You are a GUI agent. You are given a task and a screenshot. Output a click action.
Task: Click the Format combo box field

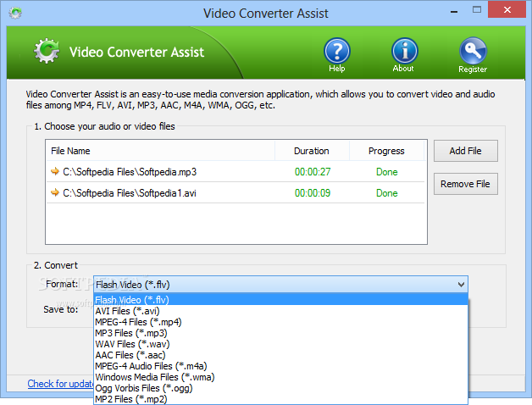[x=280, y=285]
